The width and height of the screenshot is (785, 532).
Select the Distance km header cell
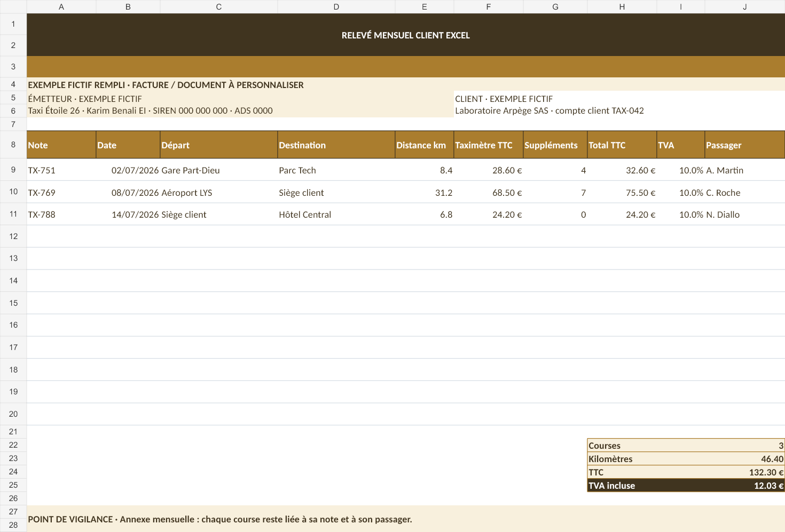[425, 145]
